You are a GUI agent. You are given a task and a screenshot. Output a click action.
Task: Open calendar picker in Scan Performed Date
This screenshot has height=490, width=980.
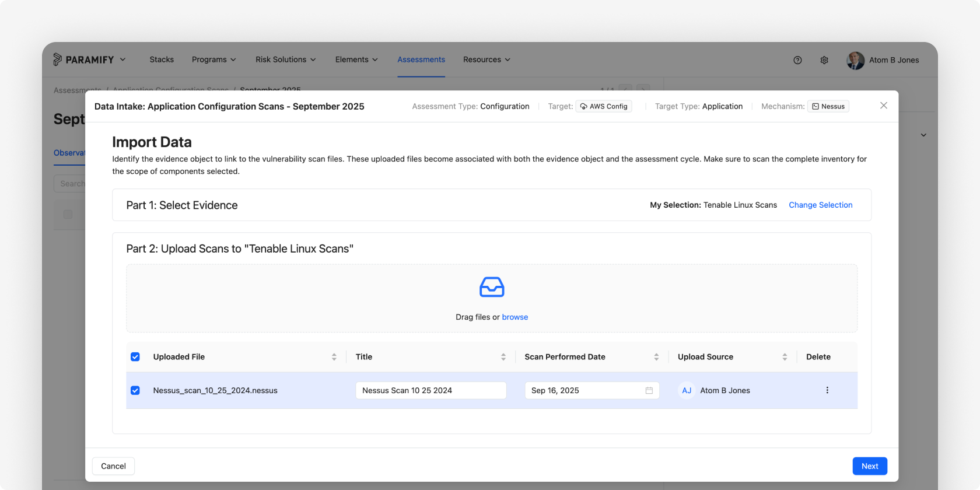(x=649, y=390)
